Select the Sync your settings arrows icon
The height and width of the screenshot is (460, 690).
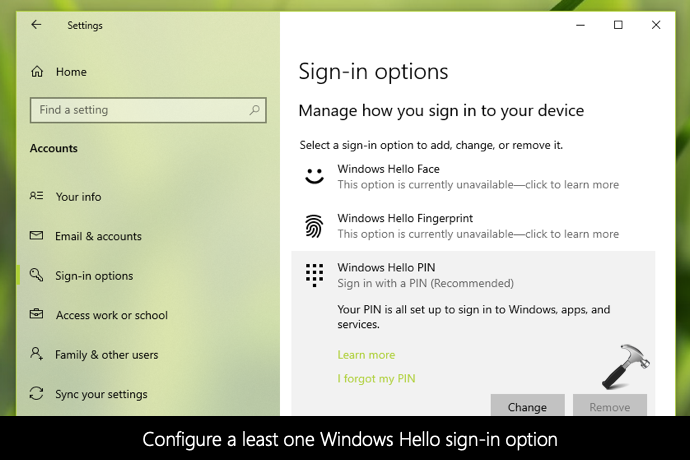click(37, 393)
